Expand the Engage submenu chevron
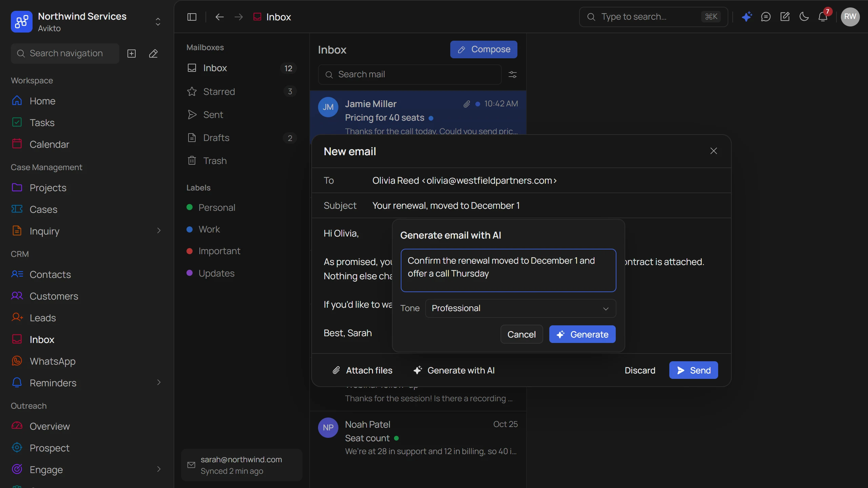Screen dimensions: 868x488 coord(159,469)
